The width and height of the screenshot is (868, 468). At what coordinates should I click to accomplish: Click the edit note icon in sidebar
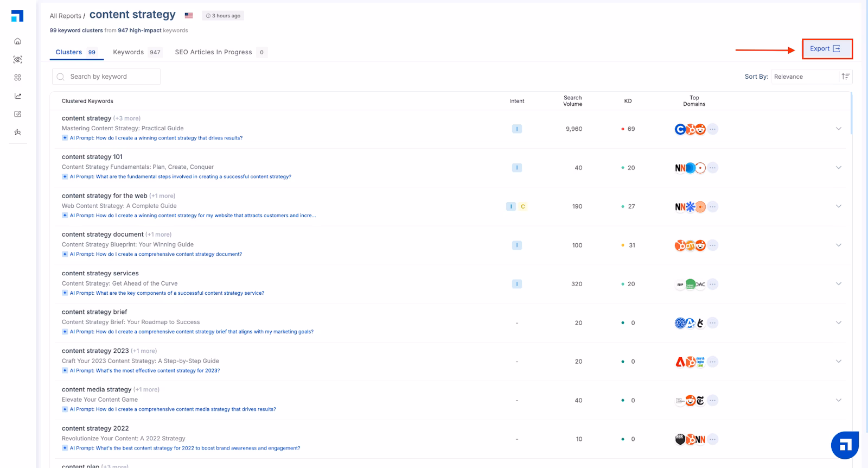tap(17, 114)
